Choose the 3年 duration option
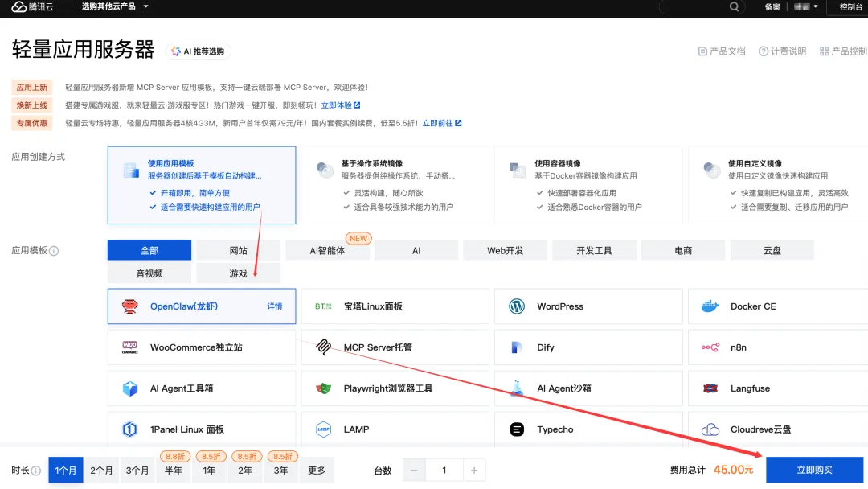Image resolution: width=868 pixels, height=489 pixels. (280, 471)
